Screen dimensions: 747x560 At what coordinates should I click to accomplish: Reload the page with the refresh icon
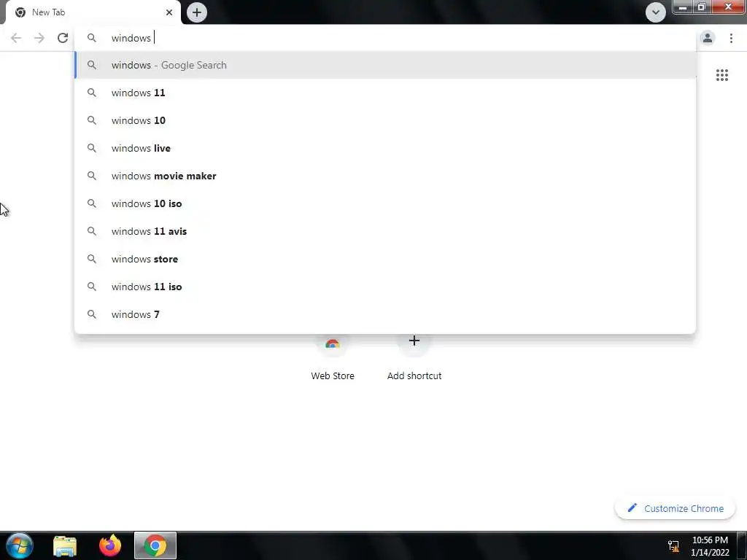pyautogui.click(x=63, y=38)
